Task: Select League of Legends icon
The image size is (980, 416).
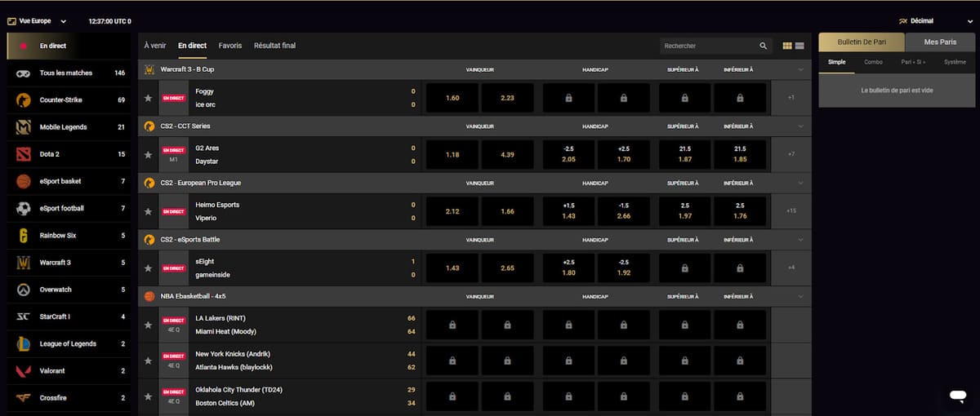Action: coord(24,343)
